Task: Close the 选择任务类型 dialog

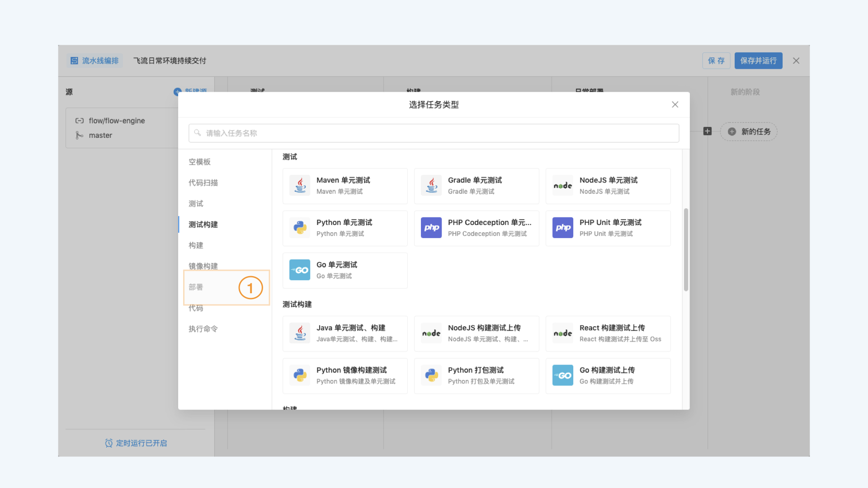Action: point(675,104)
